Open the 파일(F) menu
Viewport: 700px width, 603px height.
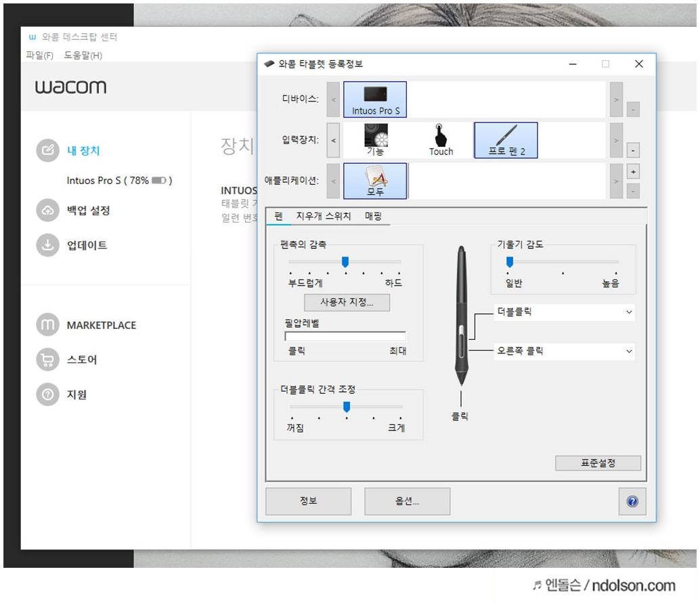40,55
